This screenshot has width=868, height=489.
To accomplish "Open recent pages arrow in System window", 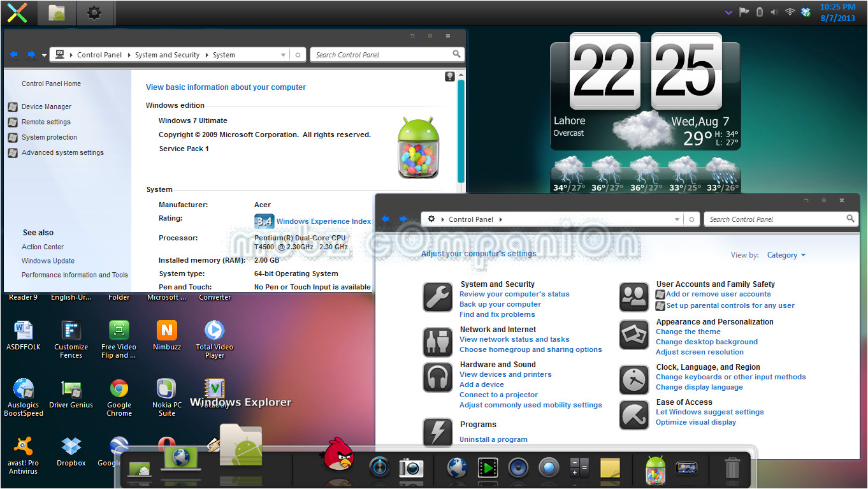I will point(44,55).
